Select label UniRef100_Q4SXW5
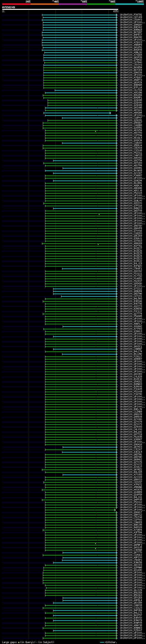Viewport: 146px width, 644px height. (x=131, y=108)
